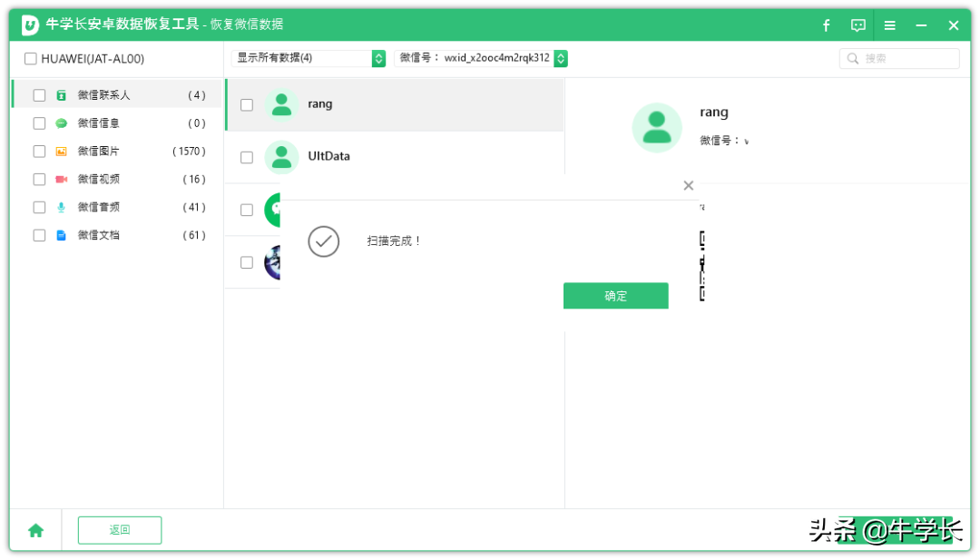Check the 微信文档 checkbox

pyautogui.click(x=39, y=235)
